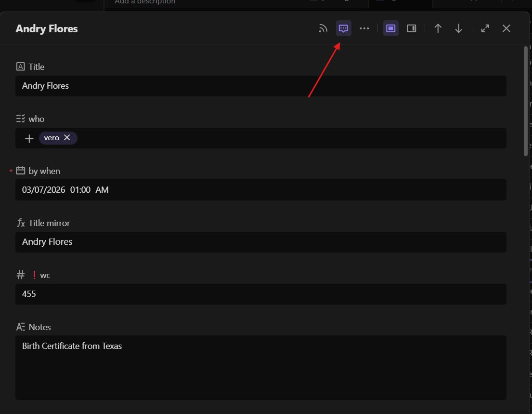
Task: Click the vertical scrollbar of the panel
Action: point(526,101)
